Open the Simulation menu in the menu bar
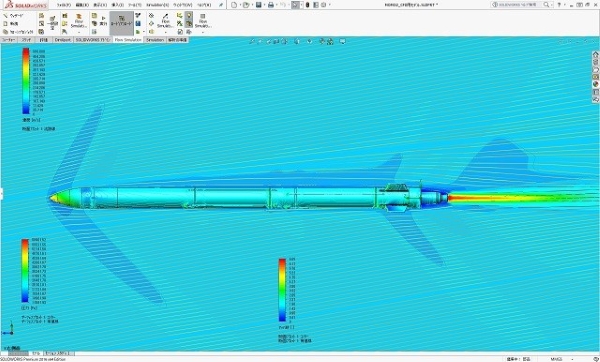The image size is (600, 362). point(158,5)
